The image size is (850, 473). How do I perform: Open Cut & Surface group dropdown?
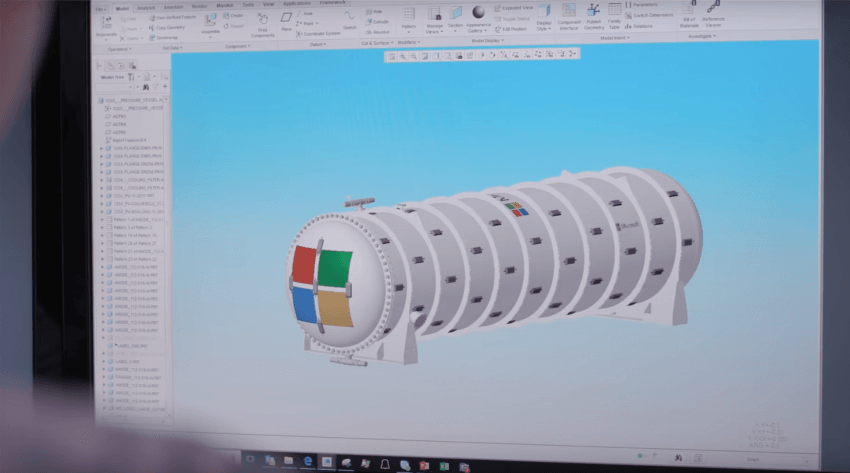click(x=377, y=43)
